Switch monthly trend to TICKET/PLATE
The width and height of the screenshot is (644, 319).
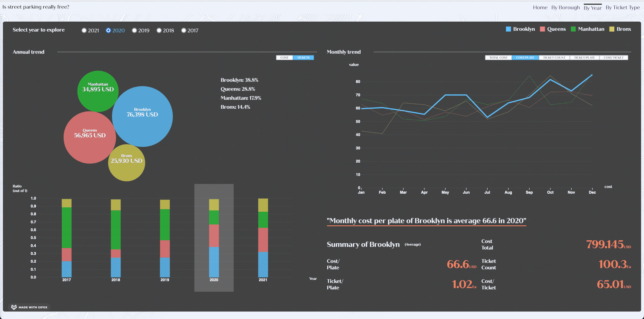click(x=584, y=58)
